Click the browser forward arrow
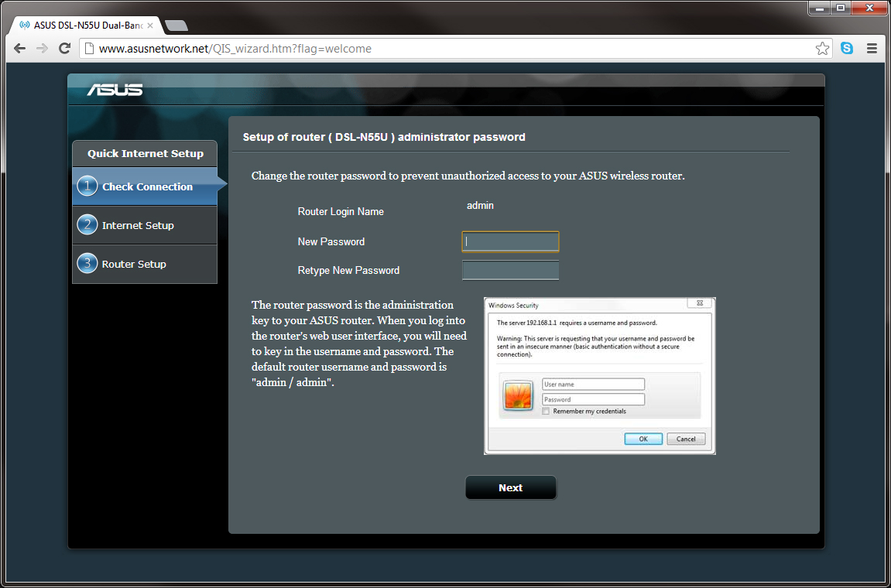Screen dimensions: 891x588 (x=42, y=49)
